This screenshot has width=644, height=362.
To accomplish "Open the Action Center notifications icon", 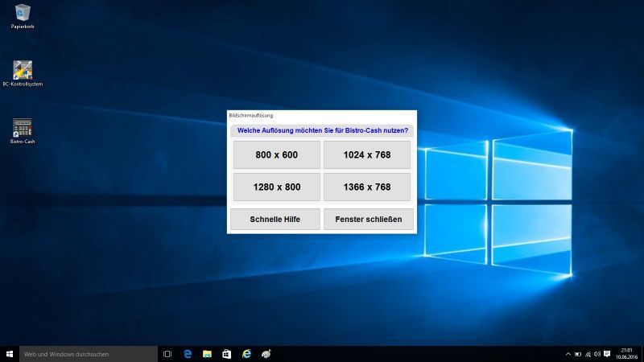I will (607, 354).
